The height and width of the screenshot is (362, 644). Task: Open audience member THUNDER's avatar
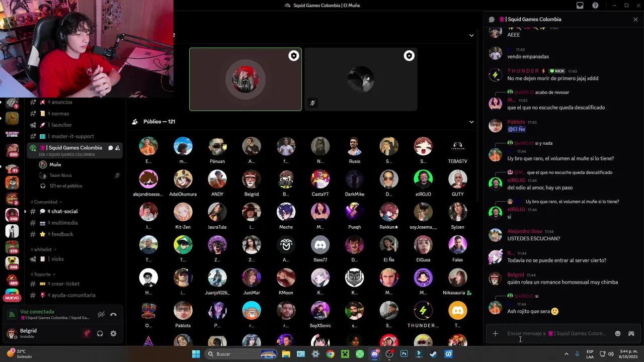[x=423, y=311]
